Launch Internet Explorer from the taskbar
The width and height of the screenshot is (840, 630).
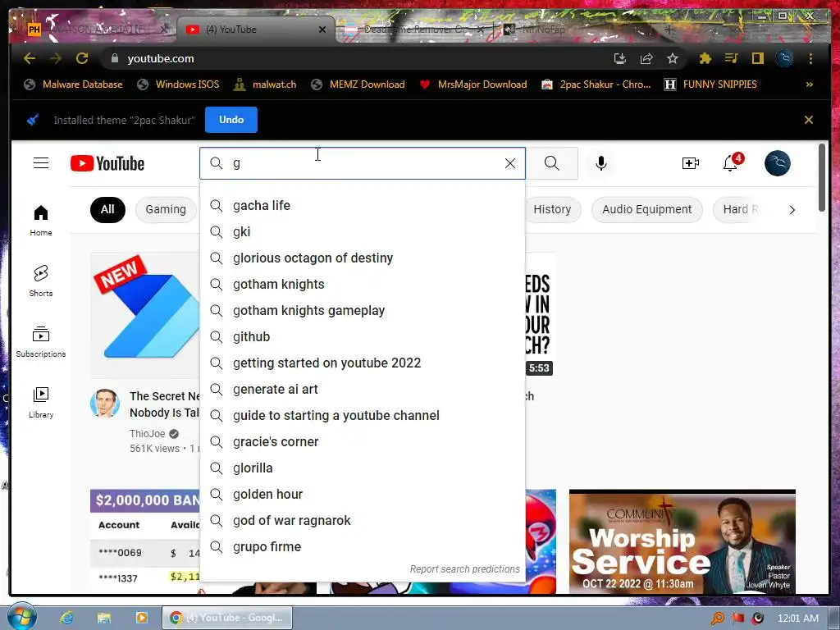tap(66, 618)
